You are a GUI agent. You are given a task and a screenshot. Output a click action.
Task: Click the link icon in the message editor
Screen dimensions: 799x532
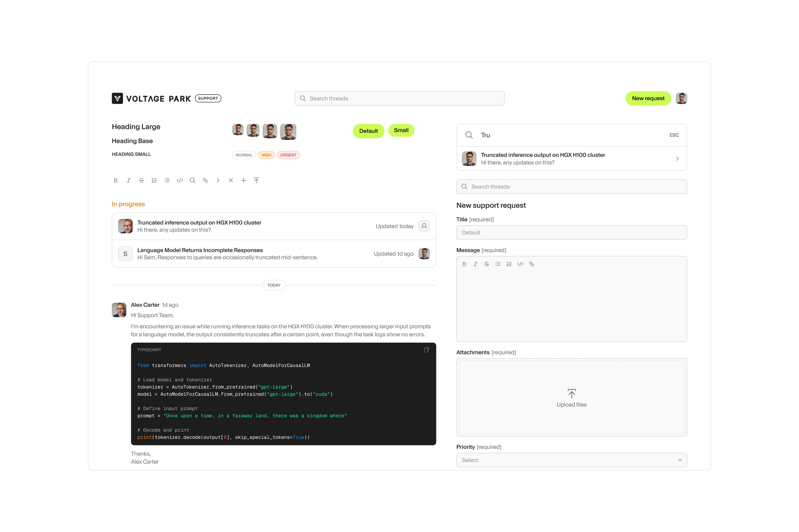tap(531, 264)
